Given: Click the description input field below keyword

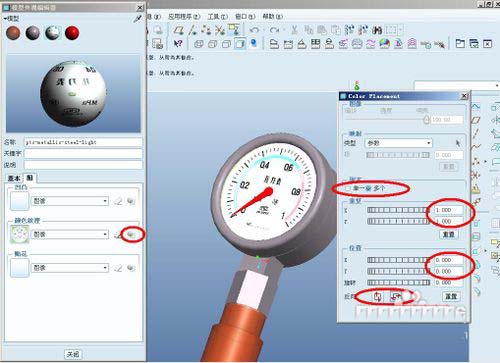Looking at the screenshot, I should click(x=83, y=165).
